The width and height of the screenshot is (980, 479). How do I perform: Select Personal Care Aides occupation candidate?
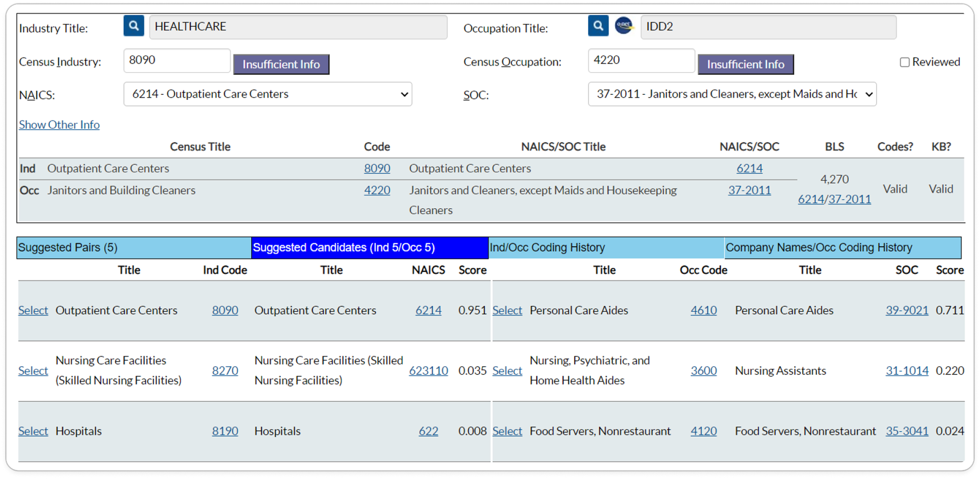click(507, 310)
